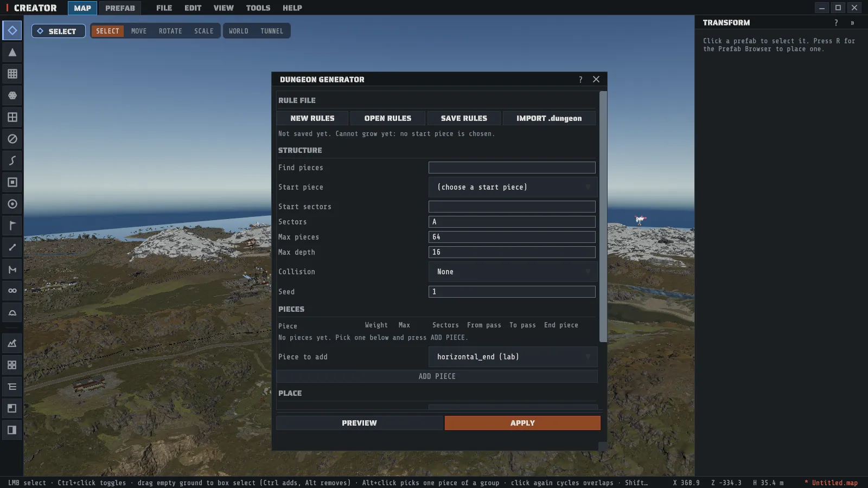
Task: Toggle TUNNEL option
Action: coord(272,31)
